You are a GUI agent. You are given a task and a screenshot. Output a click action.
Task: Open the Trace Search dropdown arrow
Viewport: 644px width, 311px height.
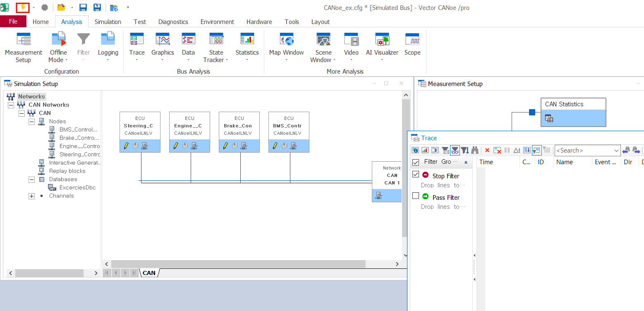616,151
